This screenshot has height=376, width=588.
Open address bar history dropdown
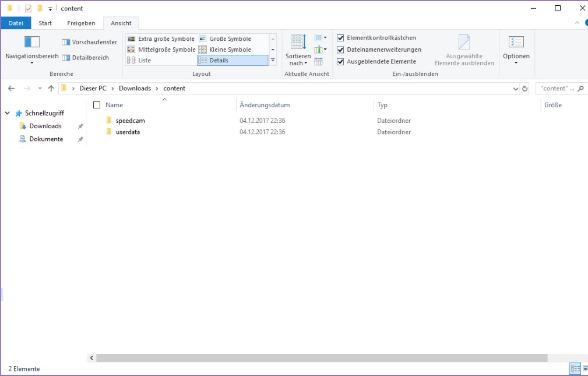coord(515,89)
